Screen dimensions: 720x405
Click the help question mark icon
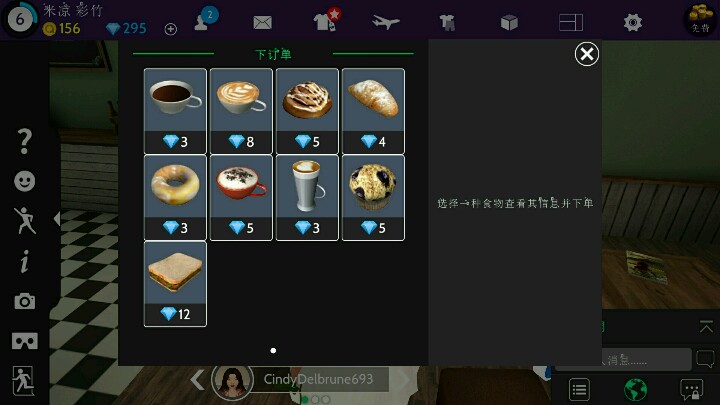(24, 141)
